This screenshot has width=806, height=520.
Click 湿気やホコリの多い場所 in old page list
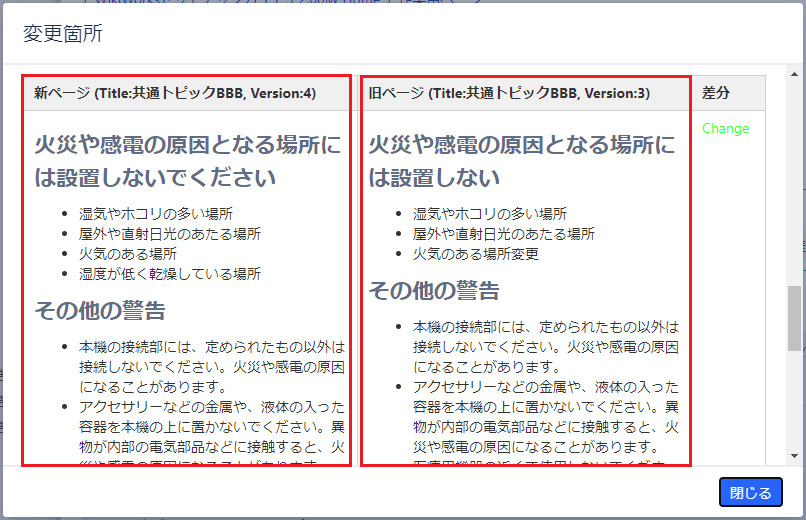tap(490, 213)
